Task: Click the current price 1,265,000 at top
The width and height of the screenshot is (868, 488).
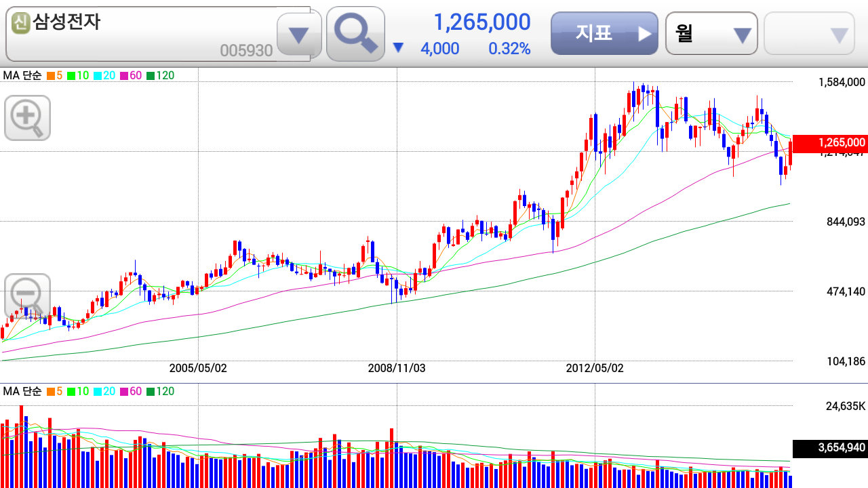Action: tap(482, 22)
